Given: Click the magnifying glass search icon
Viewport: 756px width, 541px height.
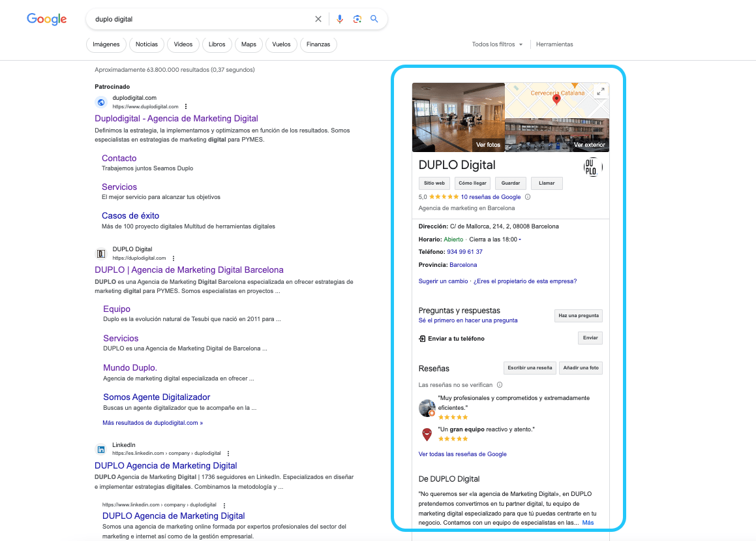Looking at the screenshot, I should pyautogui.click(x=374, y=19).
